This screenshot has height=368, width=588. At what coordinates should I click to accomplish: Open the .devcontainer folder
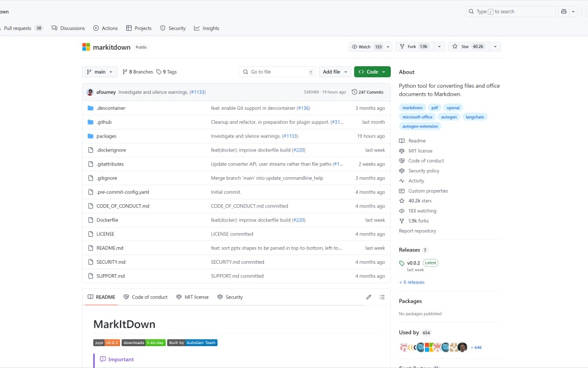pos(111,108)
